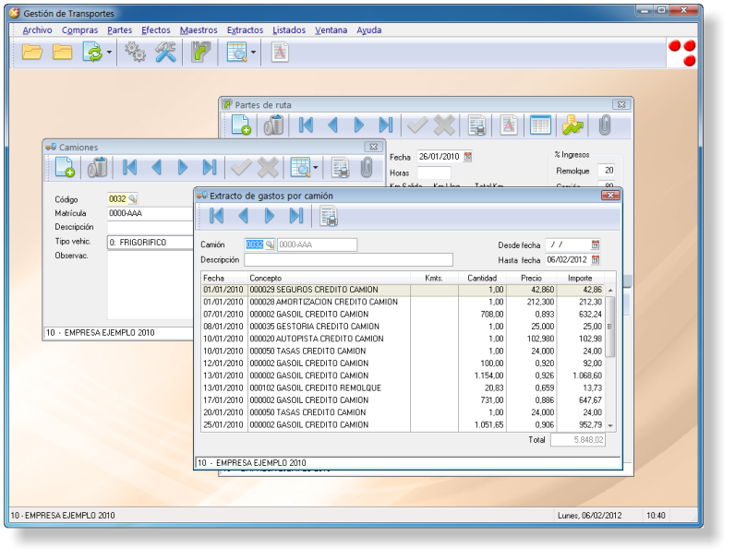Expand the arrow beside the main toolbar search icon
735x560 pixels.
coord(254,52)
